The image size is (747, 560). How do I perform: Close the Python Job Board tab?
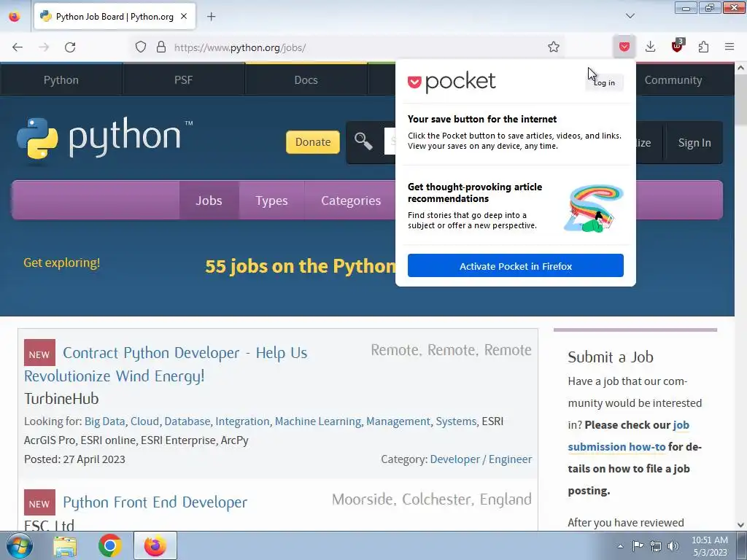(x=184, y=17)
